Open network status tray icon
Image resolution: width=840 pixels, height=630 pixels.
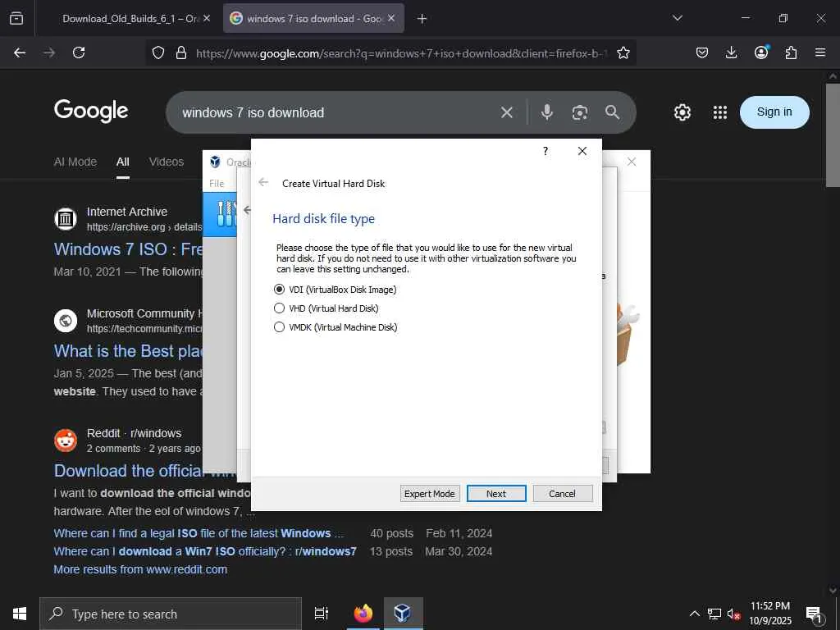pyautogui.click(x=714, y=614)
